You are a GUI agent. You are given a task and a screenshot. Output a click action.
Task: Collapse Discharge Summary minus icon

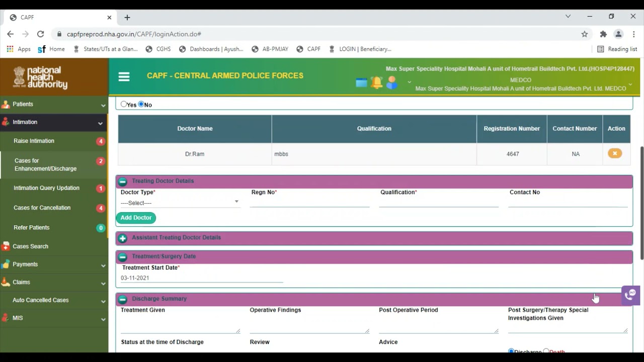(x=123, y=300)
